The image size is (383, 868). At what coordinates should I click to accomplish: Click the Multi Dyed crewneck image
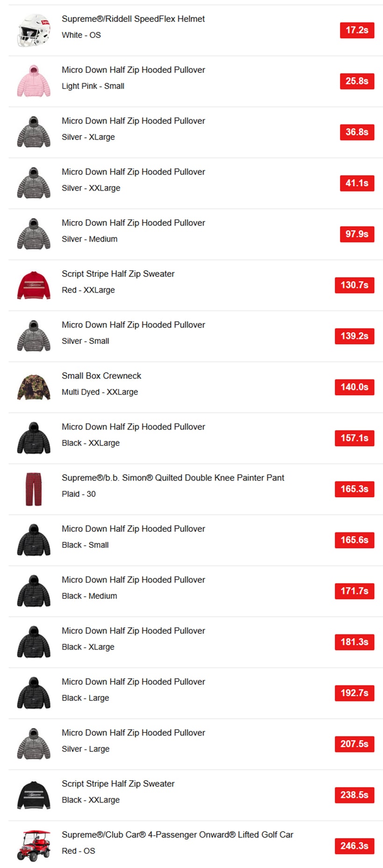coord(34,387)
